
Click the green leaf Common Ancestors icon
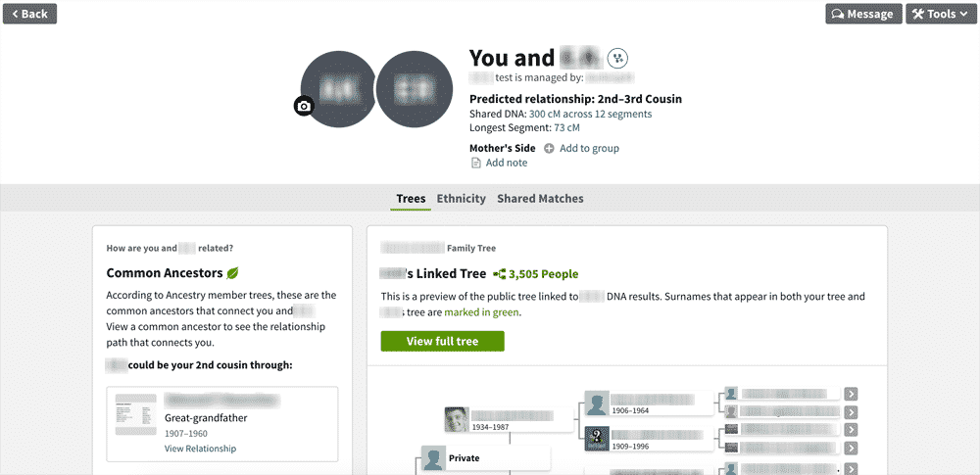[232, 273]
